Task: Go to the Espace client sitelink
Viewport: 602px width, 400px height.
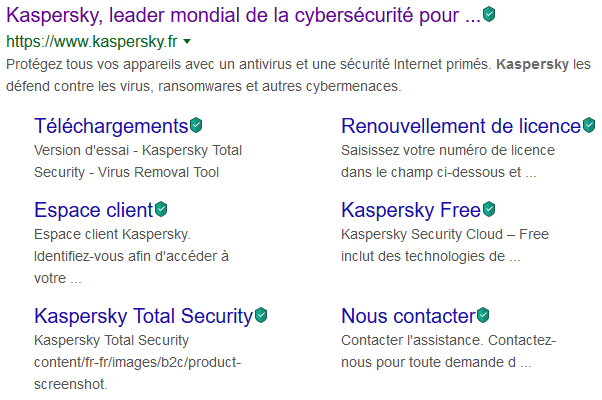Action: point(93,211)
